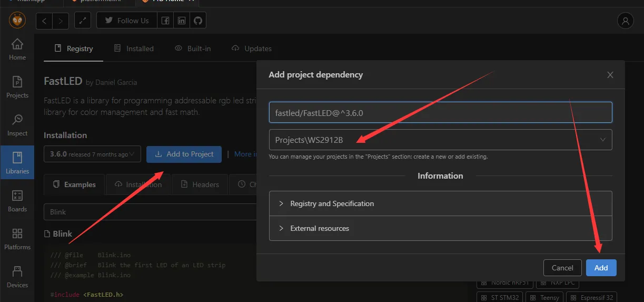Click the Add to Project button
This screenshot has height=302, width=644.
[184, 154]
